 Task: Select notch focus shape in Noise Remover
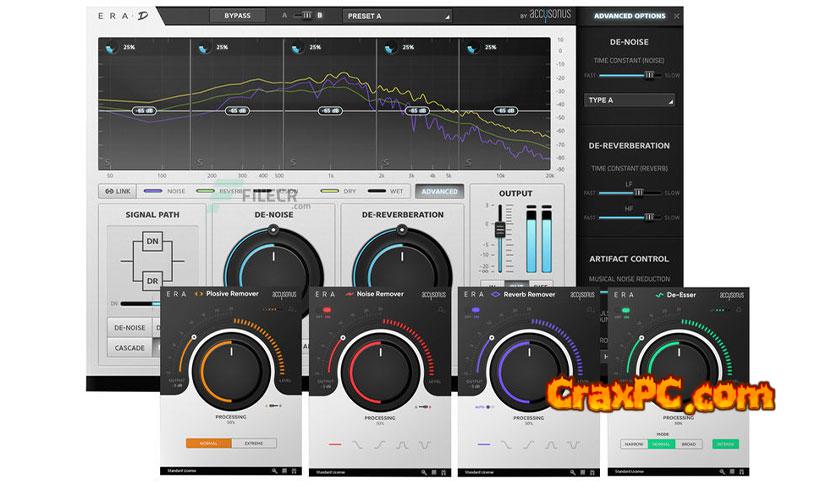pyautogui.click(x=424, y=444)
